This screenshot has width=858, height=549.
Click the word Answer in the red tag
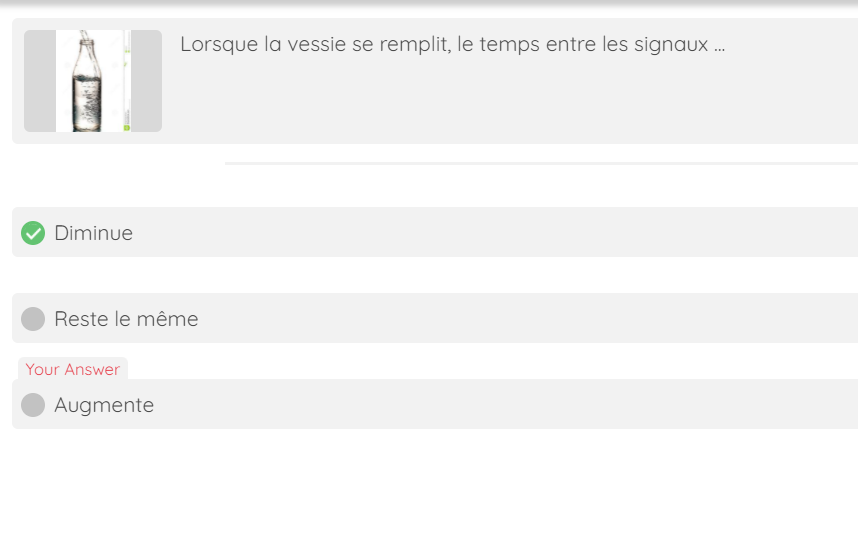pyautogui.click(x=93, y=369)
